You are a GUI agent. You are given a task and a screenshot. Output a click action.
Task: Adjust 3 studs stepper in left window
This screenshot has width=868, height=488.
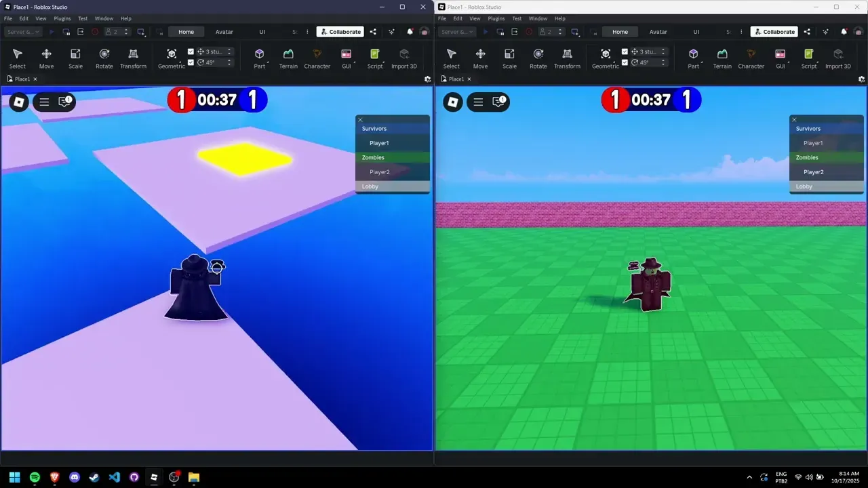(x=229, y=52)
